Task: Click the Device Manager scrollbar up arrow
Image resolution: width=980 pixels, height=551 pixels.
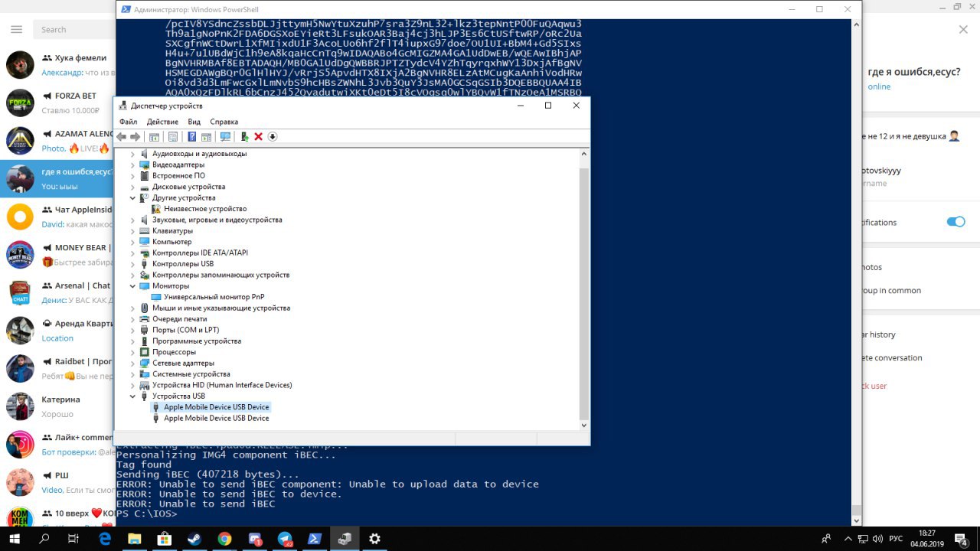Action: pyautogui.click(x=584, y=154)
